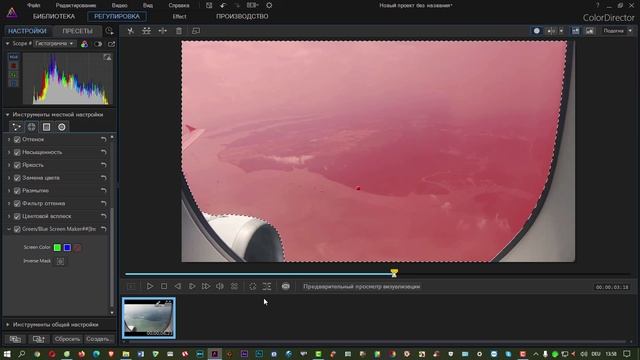Switch to the БИБЛИОТЕКА tab

54,16
